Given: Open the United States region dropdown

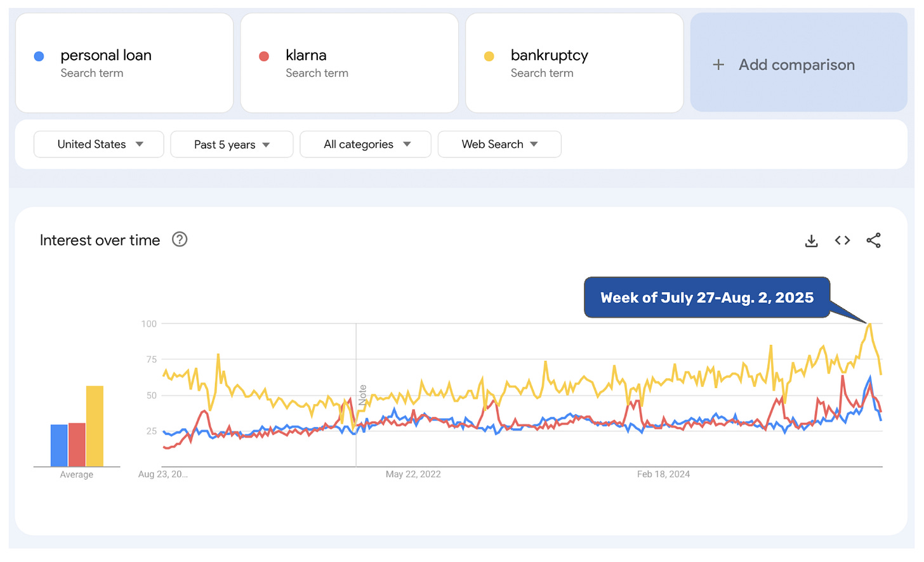Looking at the screenshot, I should click(x=99, y=145).
